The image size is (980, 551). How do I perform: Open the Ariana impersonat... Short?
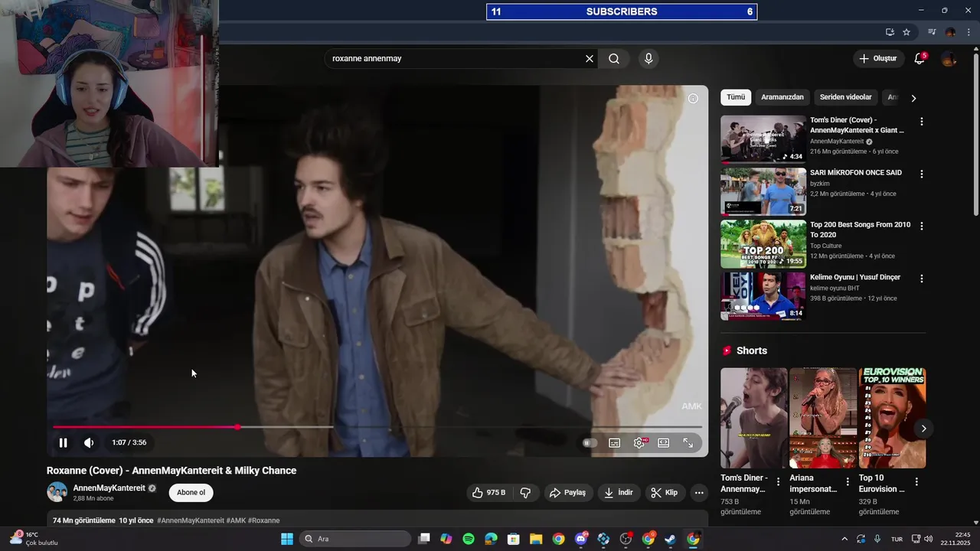(x=823, y=418)
